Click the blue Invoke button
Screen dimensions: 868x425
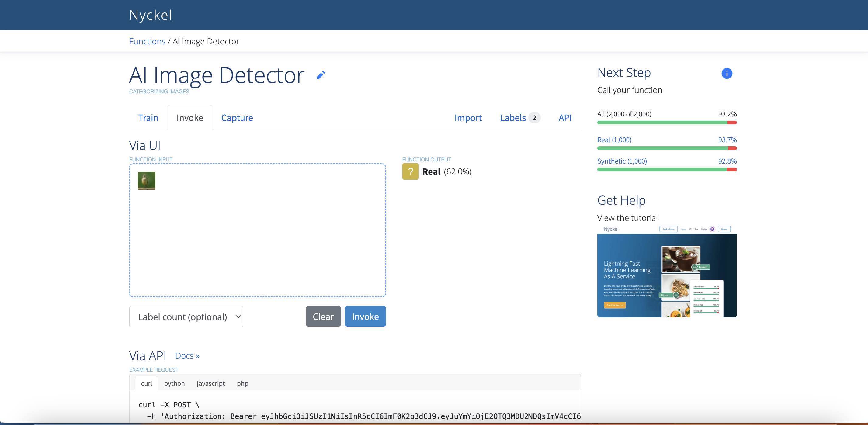[365, 316]
